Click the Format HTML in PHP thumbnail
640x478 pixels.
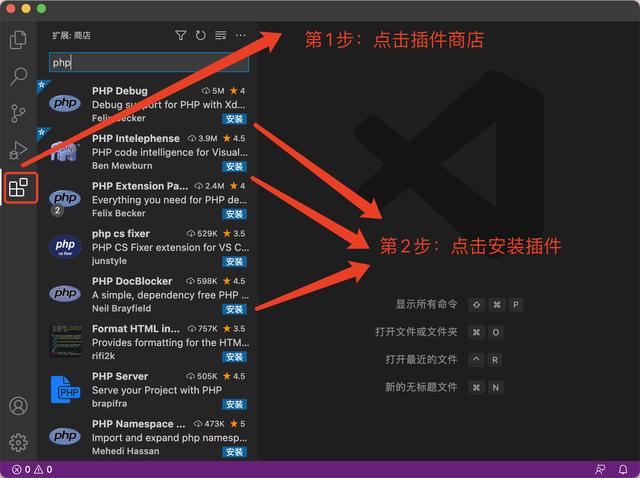pyautogui.click(x=65, y=341)
